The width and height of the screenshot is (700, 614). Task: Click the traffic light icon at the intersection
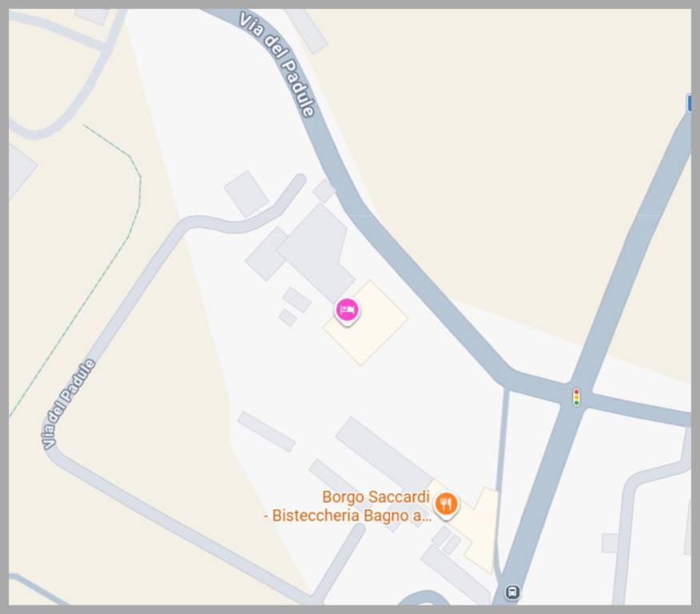[x=576, y=397]
